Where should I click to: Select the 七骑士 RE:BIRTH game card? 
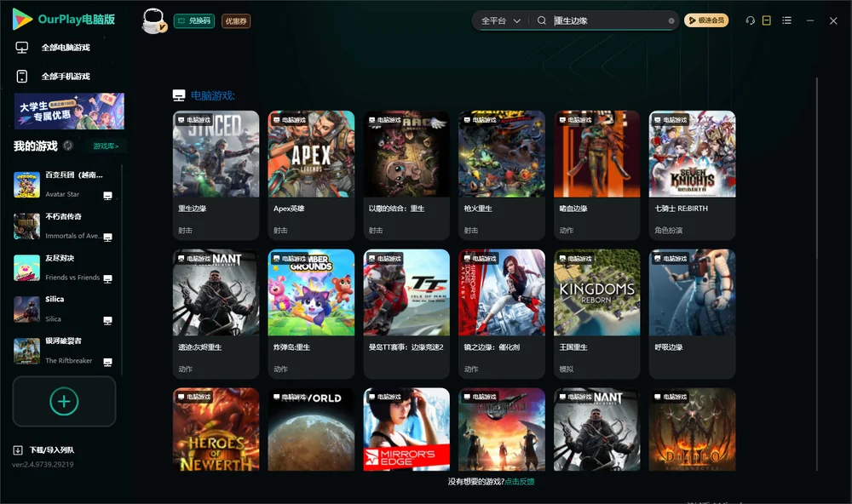pyautogui.click(x=692, y=175)
